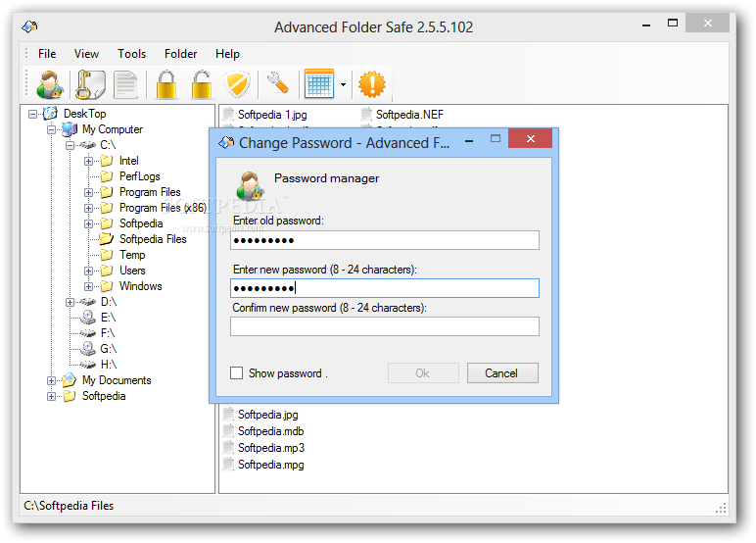Click the Advanced Folder Safe title bar app icon
Image resolution: width=756 pixels, height=543 pixels.
29,26
